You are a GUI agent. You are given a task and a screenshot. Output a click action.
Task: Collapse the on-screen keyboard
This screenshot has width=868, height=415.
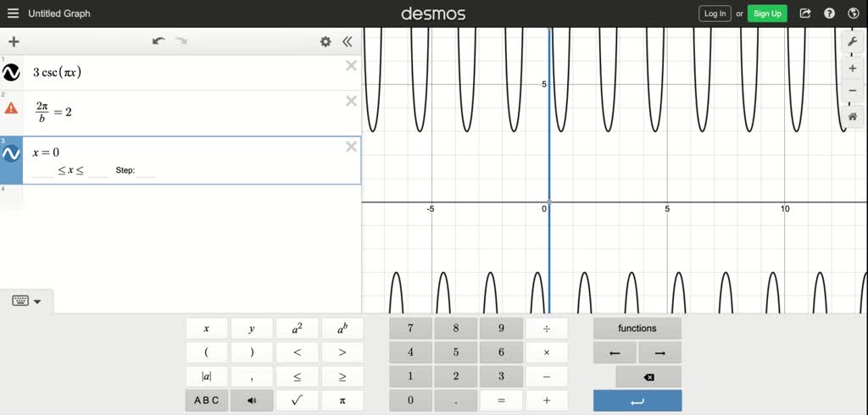[x=27, y=301]
